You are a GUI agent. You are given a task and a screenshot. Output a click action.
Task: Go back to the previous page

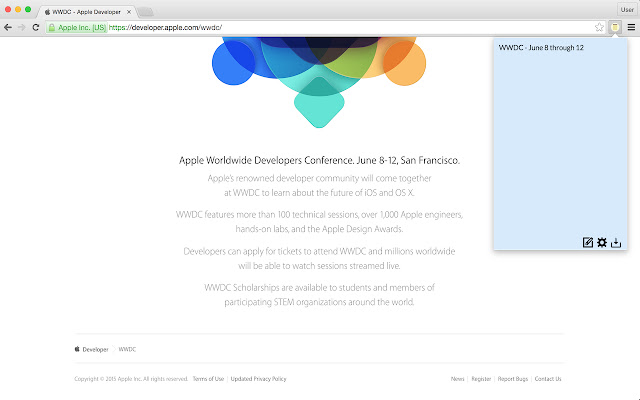[8, 27]
